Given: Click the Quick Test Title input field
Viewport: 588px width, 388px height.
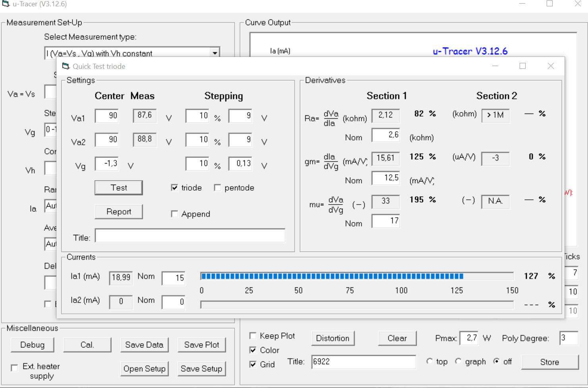Looking at the screenshot, I should pyautogui.click(x=190, y=236).
